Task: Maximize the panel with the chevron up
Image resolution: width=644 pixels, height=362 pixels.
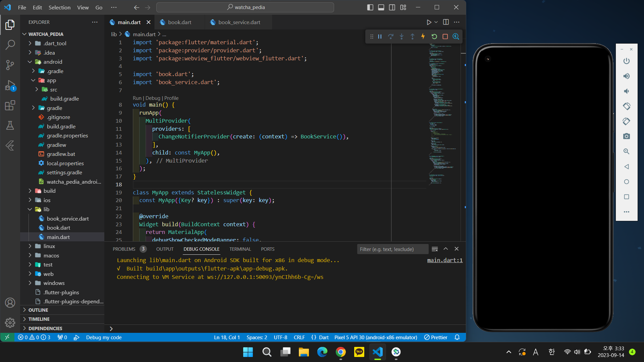Action: coord(446,249)
